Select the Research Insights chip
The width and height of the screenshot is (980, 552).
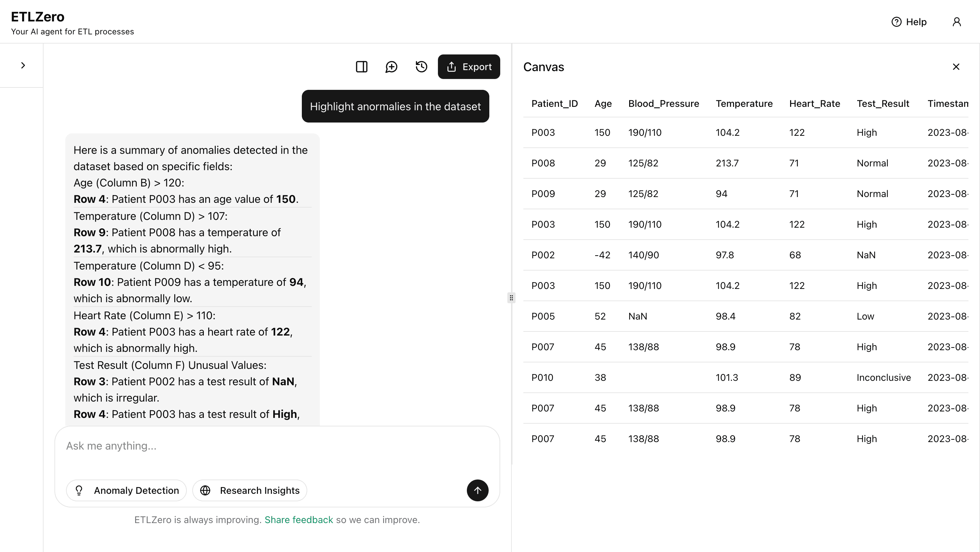coord(249,490)
